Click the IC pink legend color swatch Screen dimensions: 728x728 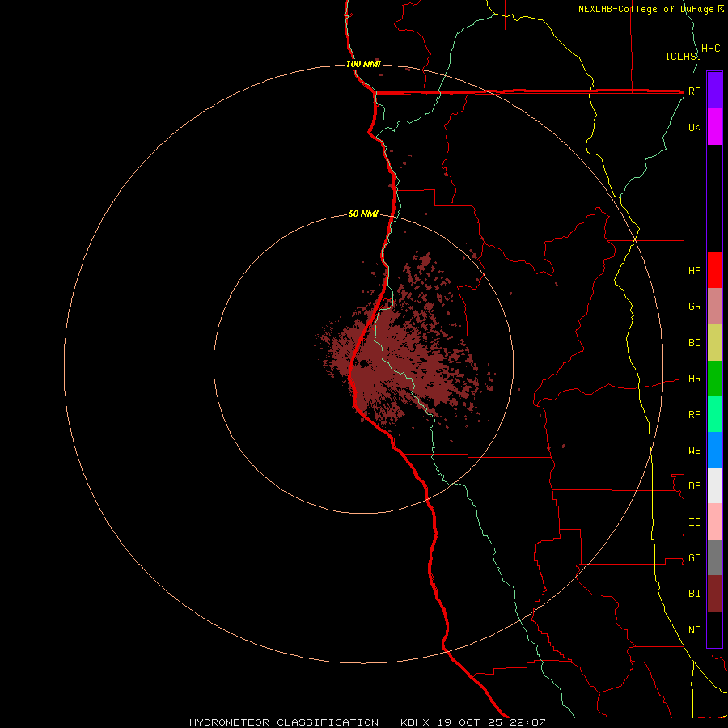pyautogui.click(x=714, y=522)
